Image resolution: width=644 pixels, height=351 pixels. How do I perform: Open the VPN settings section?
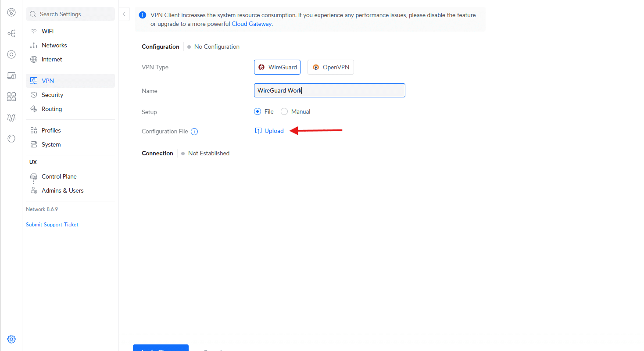coord(70,81)
